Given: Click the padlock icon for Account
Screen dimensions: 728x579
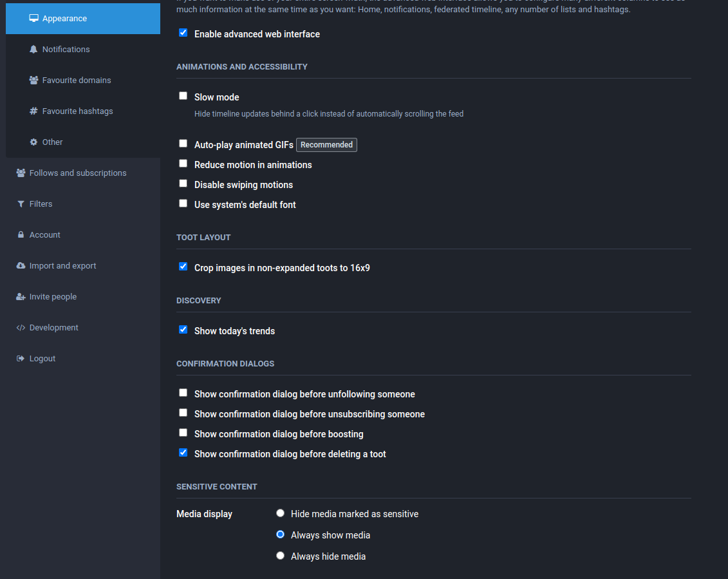Looking at the screenshot, I should (x=21, y=235).
